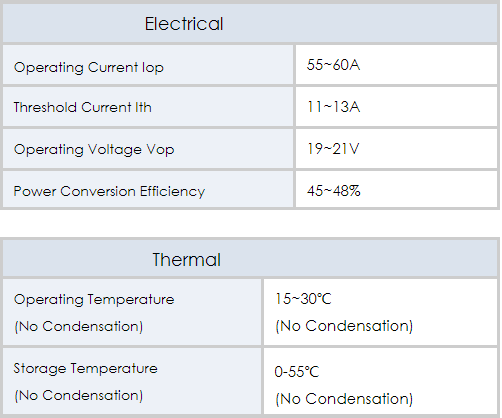Click the 55~60A value cell
Viewport: 502px width, 418px height.
[396, 65]
